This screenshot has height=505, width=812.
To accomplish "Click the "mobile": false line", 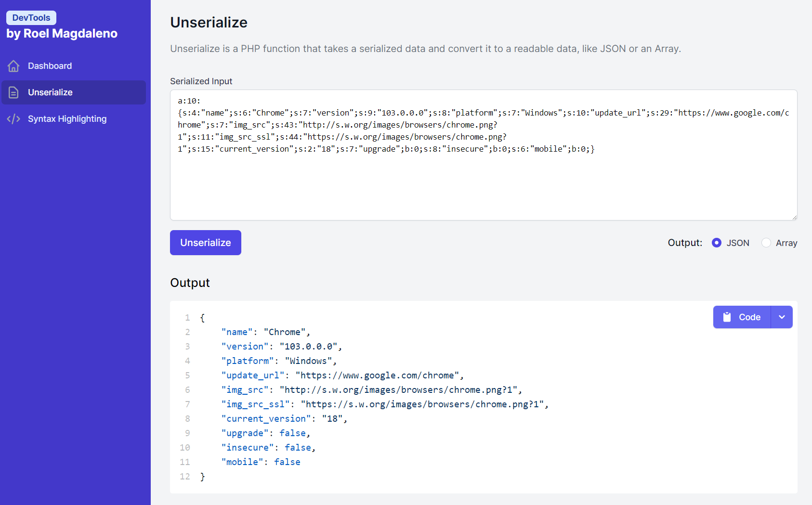I will pos(261,462).
